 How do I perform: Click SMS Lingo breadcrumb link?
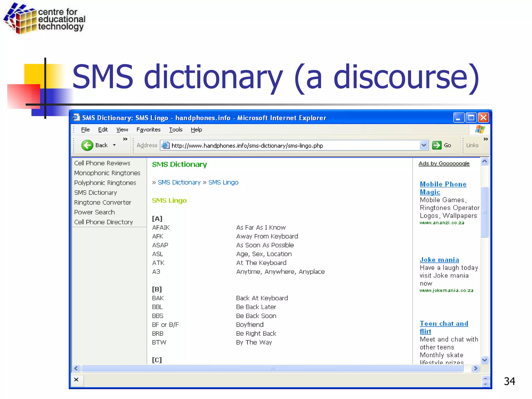coord(223,182)
